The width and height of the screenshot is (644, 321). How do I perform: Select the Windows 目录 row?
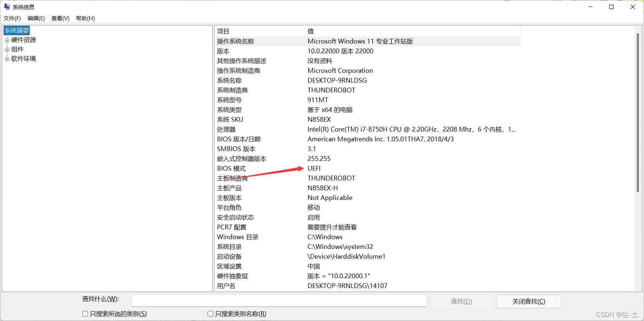368,237
